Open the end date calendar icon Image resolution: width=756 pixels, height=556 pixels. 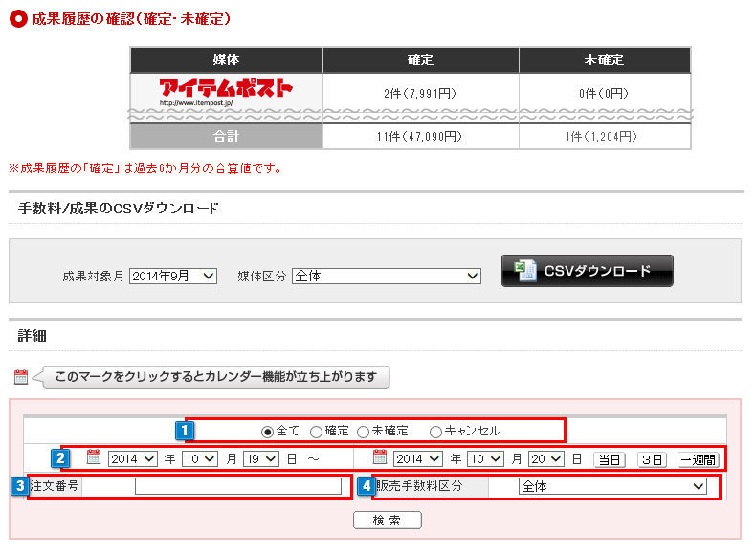click(380, 457)
